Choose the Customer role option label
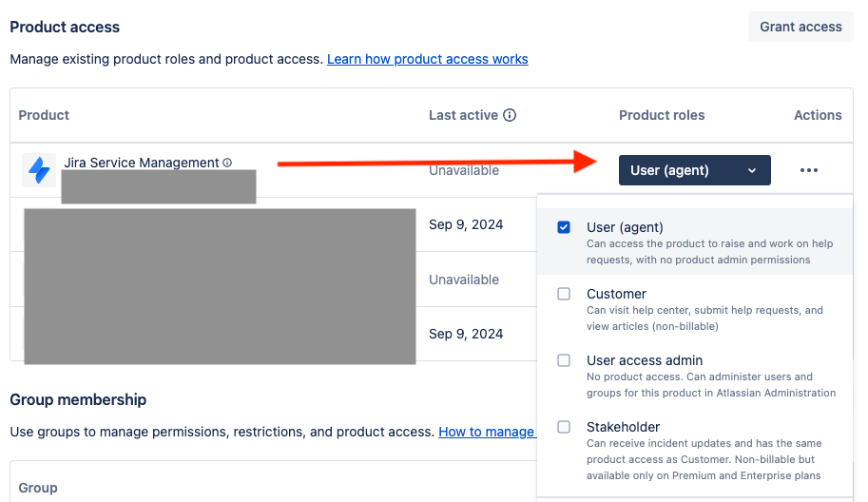 click(x=616, y=294)
